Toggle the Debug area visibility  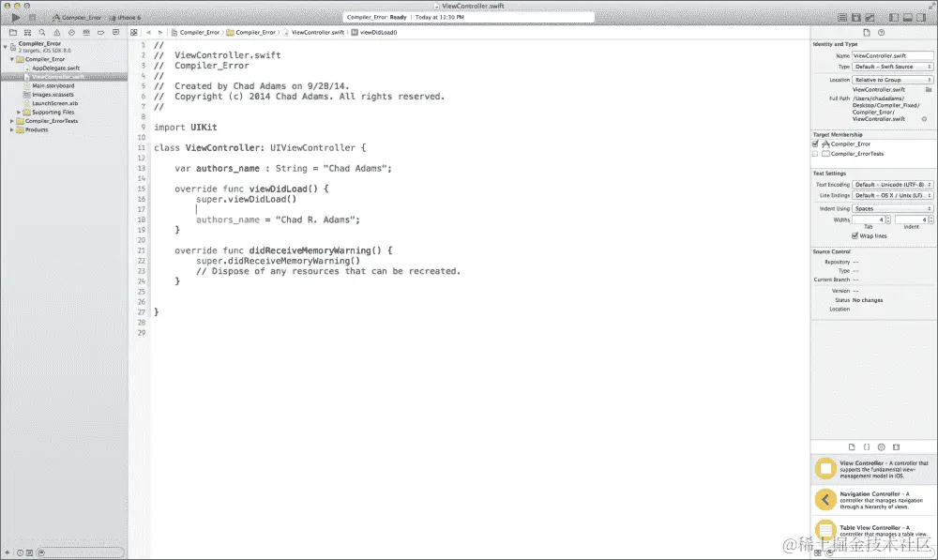point(907,17)
